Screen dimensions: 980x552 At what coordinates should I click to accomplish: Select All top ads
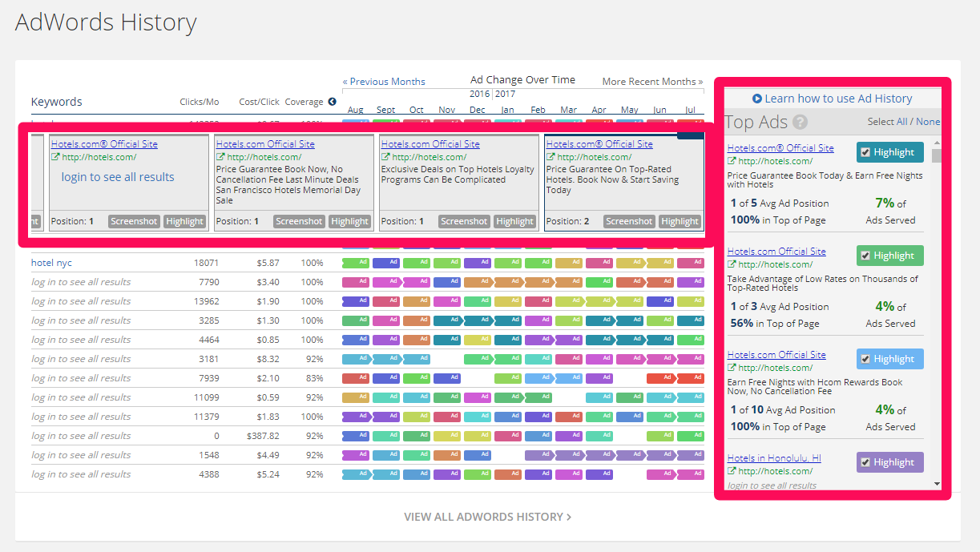pos(901,122)
